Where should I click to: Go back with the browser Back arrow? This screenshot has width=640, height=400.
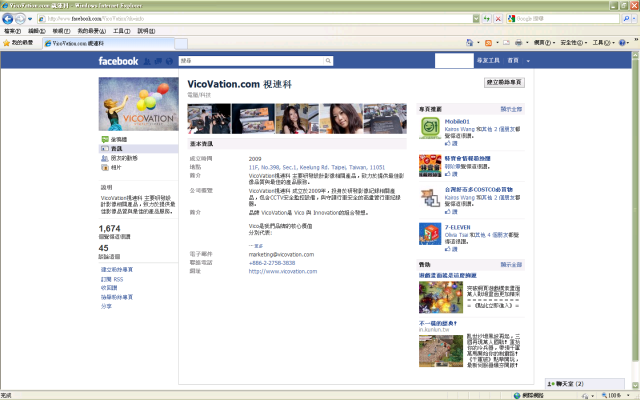(x=8, y=19)
